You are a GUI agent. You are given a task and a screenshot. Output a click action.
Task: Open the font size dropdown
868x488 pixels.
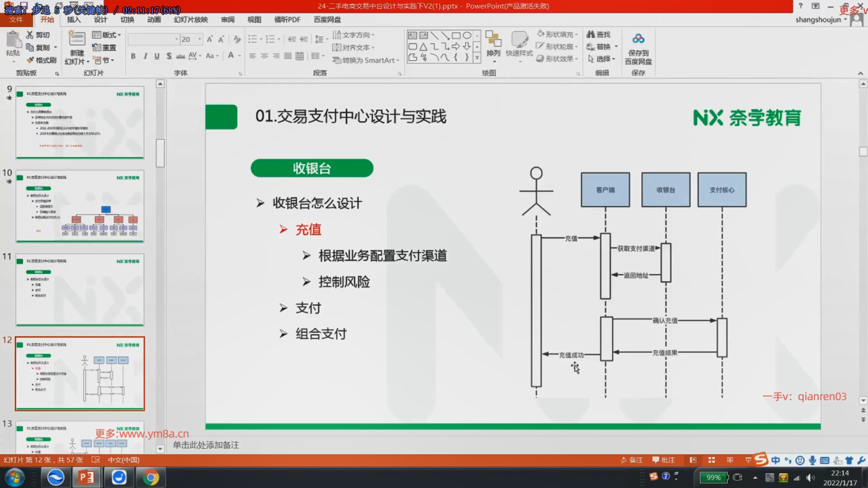click(x=199, y=39)
